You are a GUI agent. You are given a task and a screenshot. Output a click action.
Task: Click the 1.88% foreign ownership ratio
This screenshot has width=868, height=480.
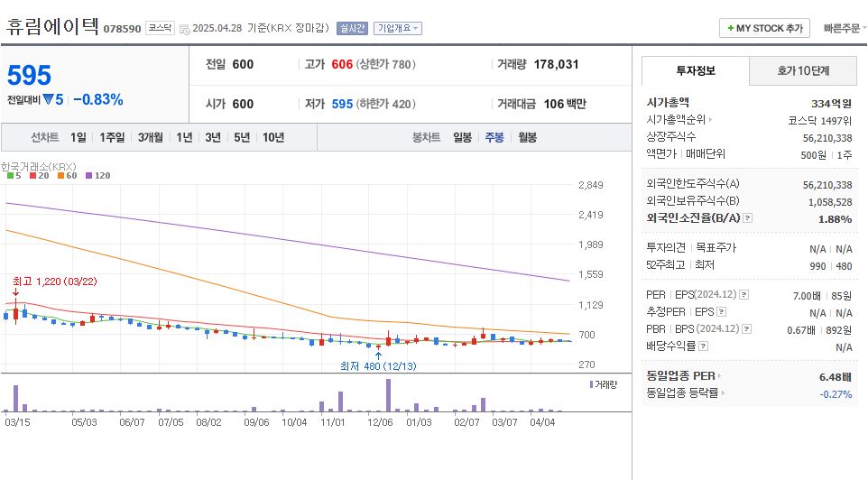(x=836, y=219)
